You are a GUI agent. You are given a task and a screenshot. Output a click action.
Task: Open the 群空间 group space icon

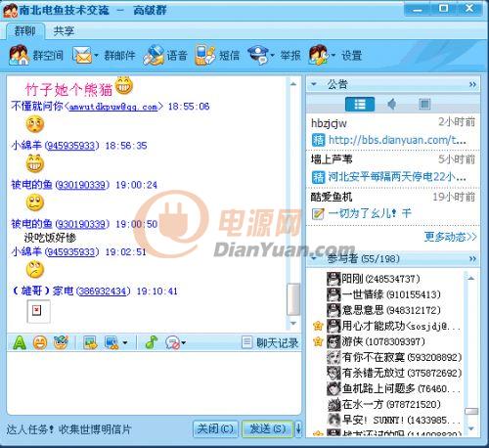[x=19, y=55]
